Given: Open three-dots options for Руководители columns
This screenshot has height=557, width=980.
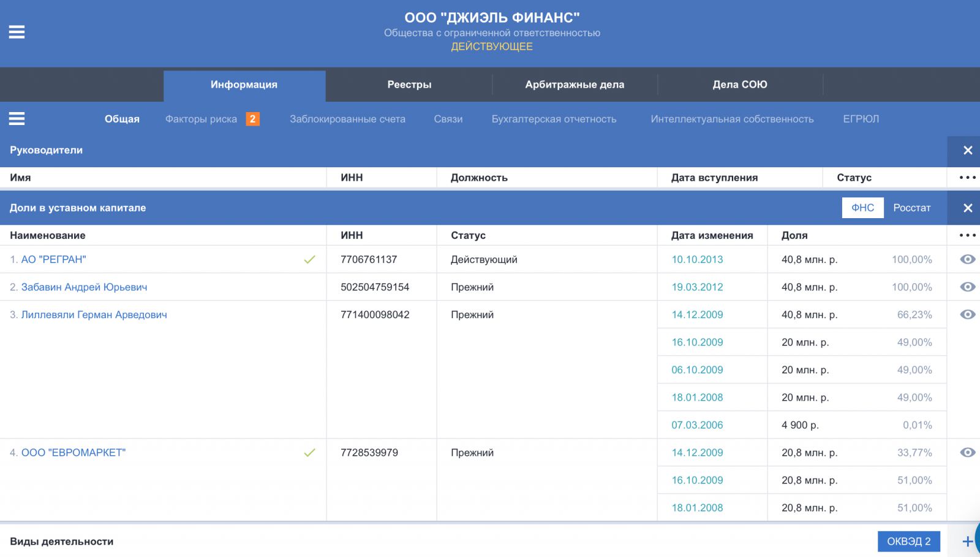Looking at the screenshot, I should coord(968,178).
